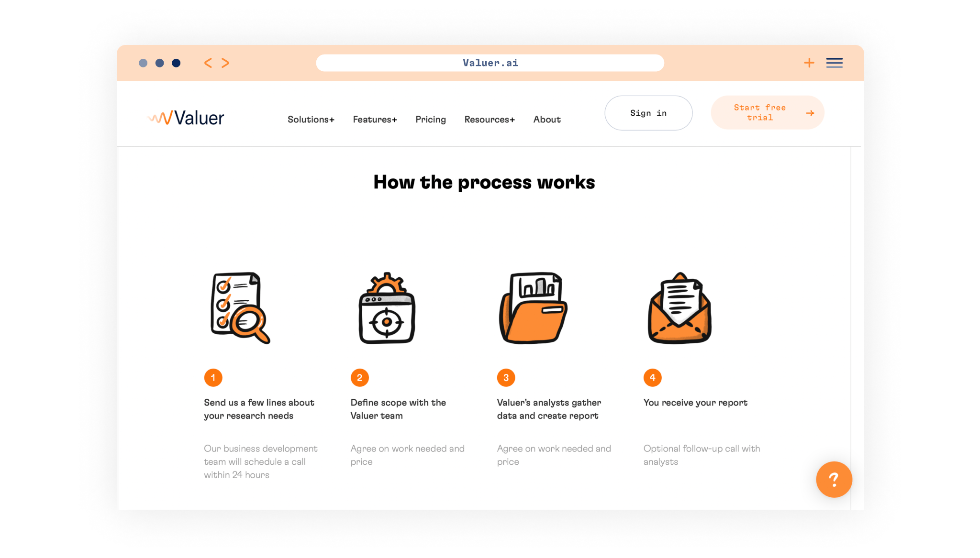Click the Valuer logo
The height and width of the screenshot is (558, 980).
[x=186, y=118]
